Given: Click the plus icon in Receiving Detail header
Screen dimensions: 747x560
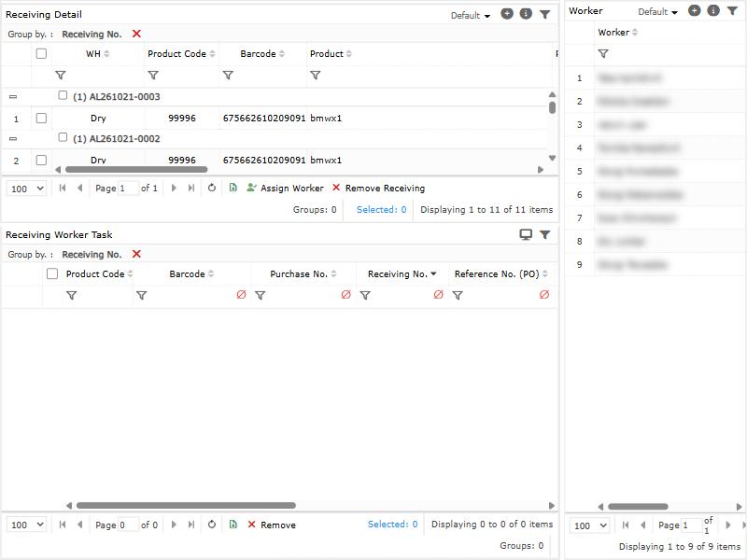Looking at the screenshot, I should click(507, 14).
